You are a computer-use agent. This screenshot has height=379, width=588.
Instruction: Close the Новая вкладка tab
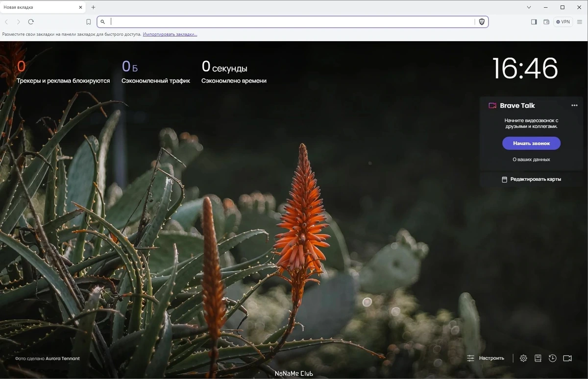(x=80, y=7)
